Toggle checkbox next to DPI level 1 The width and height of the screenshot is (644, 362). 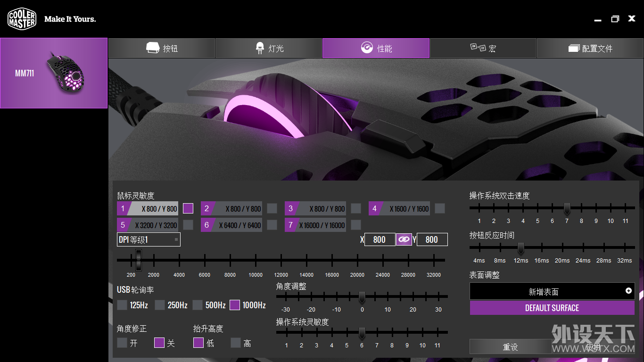click(188, 208)
